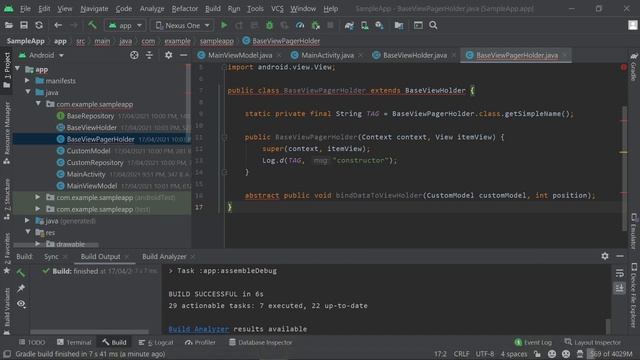The height and width of the screenshot is (360, 640).
Task: Open the Layout Inspector button
Action: [593, 342]
